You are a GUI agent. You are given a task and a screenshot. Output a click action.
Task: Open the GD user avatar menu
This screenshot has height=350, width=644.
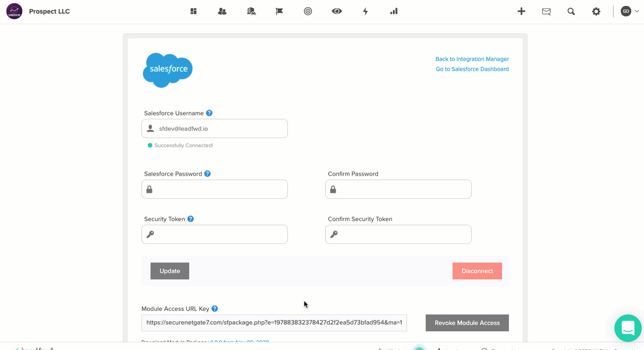[x=630, y=11]
